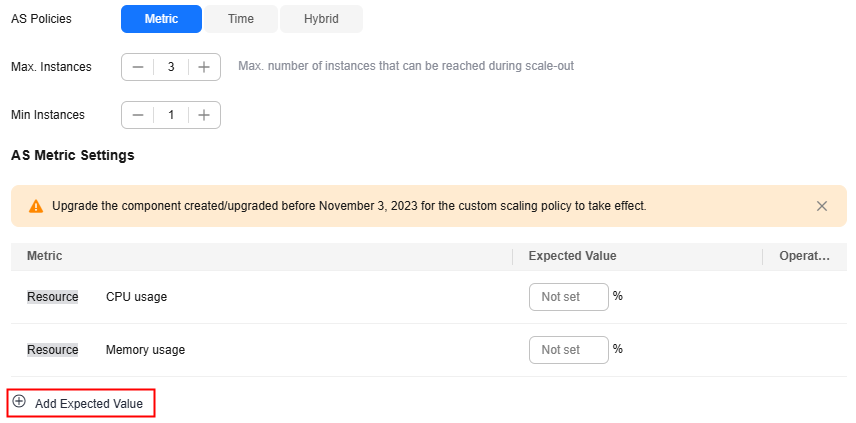The width and height of the screenshot is (856, 423).
Task: Click the orange warning triangle icon
Action: pyautogui.click(x=36, y=206)
